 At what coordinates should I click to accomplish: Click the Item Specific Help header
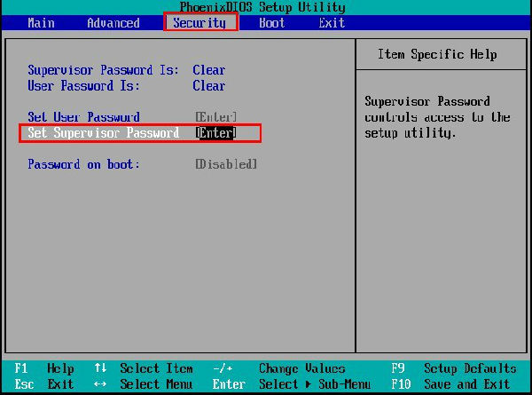tap(437, 55)
